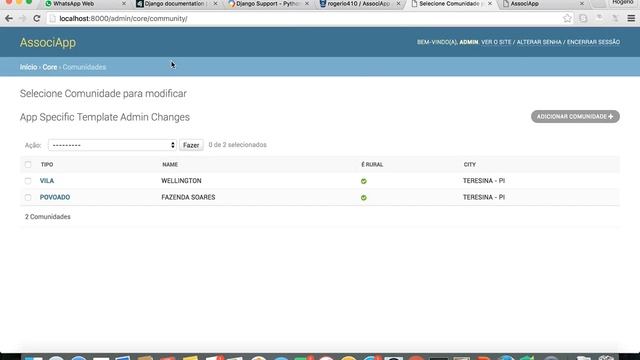Close the Selecione Comunidade tab
Image resolution: width=640 pixels, height=360 pixels.
tap(490, 4)
